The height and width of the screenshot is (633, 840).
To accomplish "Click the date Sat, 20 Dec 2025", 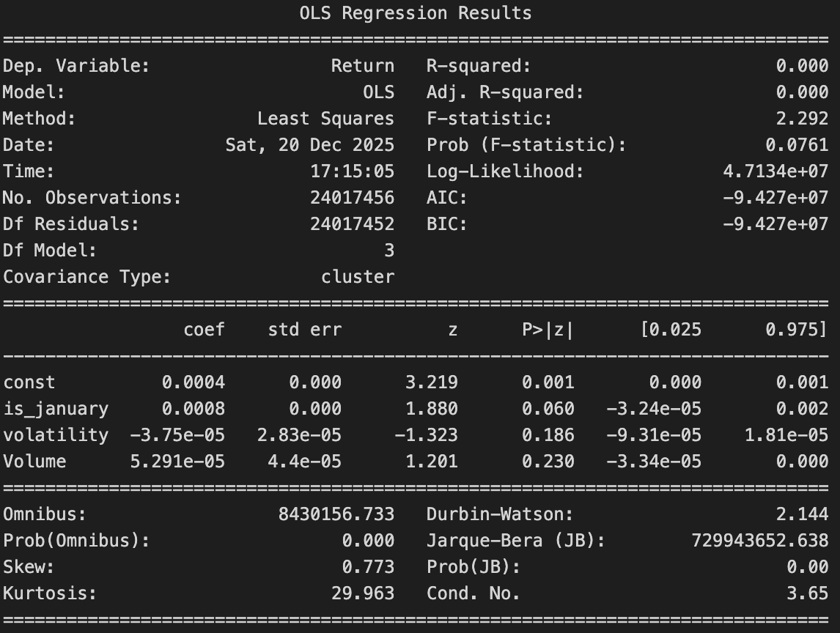I will coord(309,145).
